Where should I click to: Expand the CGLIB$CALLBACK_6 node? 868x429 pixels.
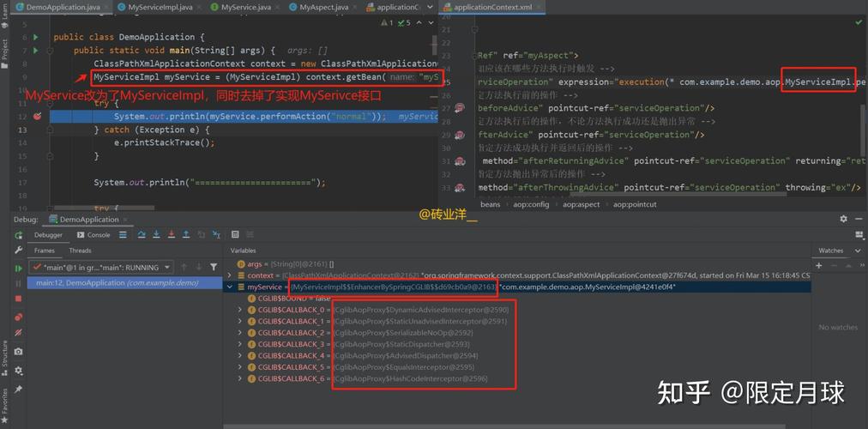click(x=239, y=378)
